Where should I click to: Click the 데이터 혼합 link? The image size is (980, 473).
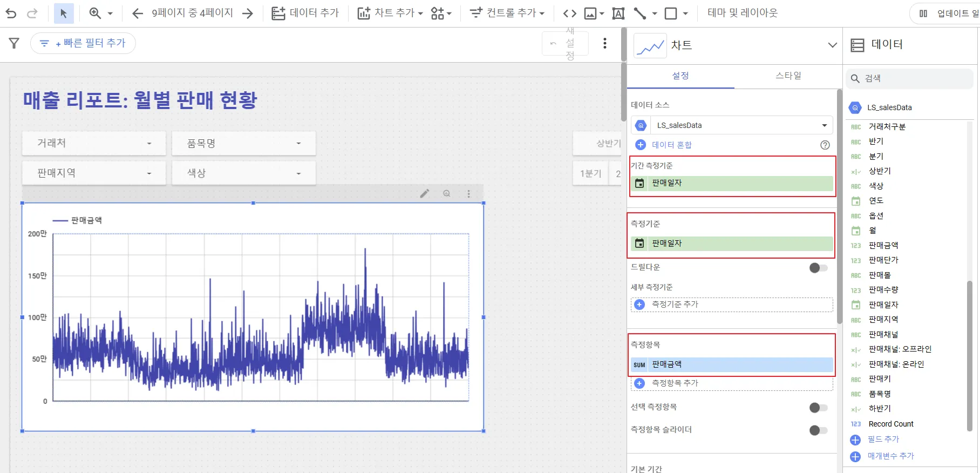pos(671,145)
